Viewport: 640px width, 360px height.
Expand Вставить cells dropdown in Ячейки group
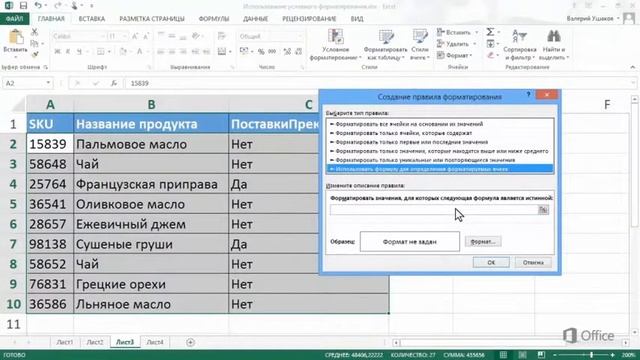(476, 32)
